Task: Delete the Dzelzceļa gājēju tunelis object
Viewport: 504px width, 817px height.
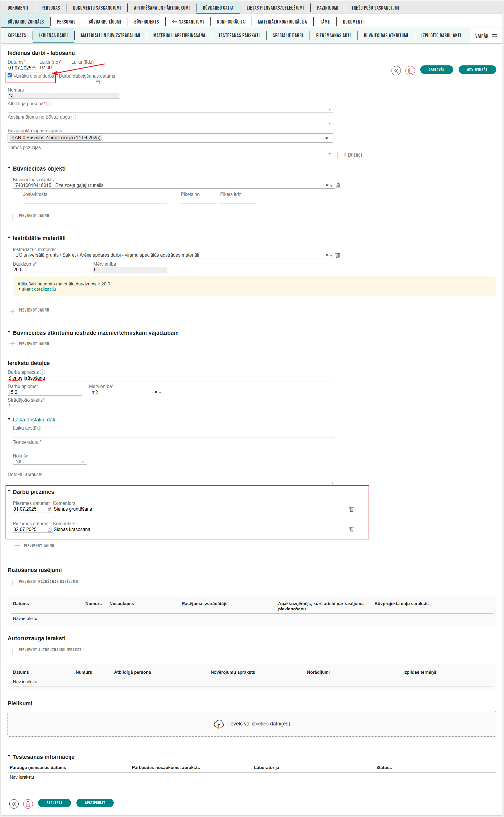Action: [338, 186]
